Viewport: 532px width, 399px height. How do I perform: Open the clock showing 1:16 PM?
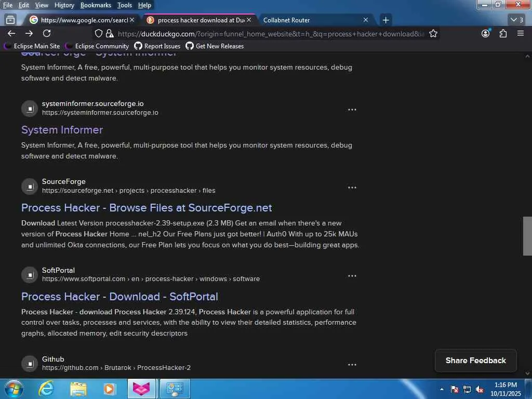505,389
